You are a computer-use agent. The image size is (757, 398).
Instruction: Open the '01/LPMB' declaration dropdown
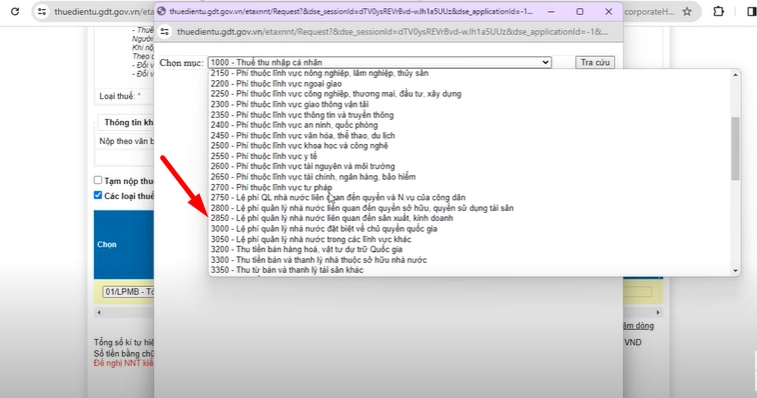pyautogui.click(x=128, y=292)
